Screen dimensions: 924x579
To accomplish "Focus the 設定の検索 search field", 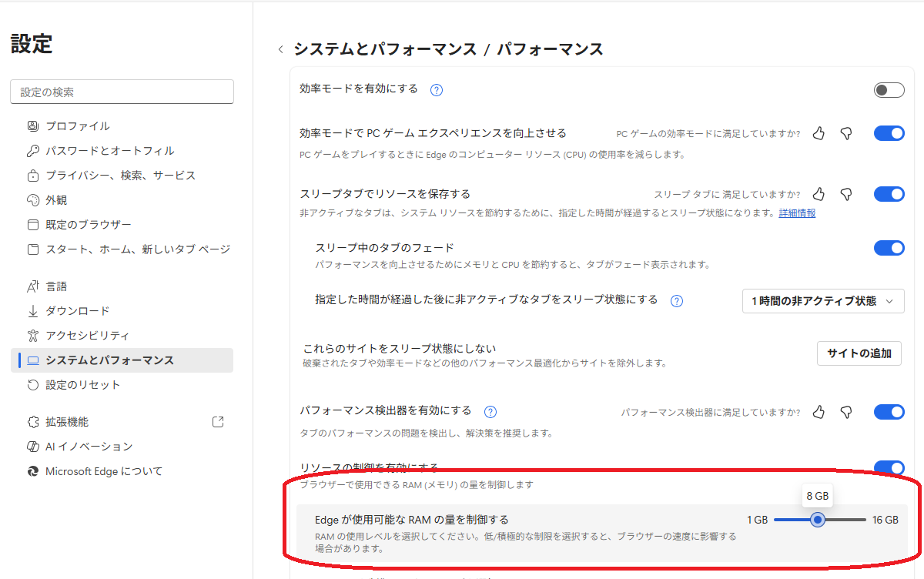I will click(x=122, y=92).
